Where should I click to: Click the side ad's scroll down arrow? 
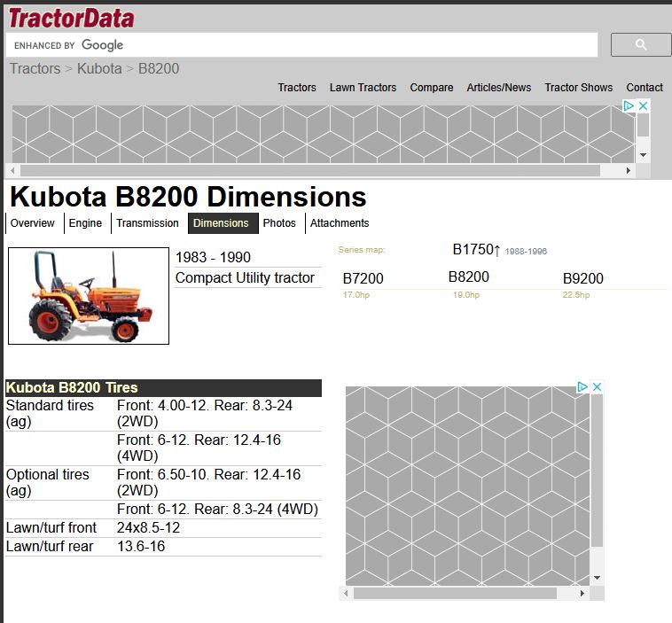(x=597, y=578)
